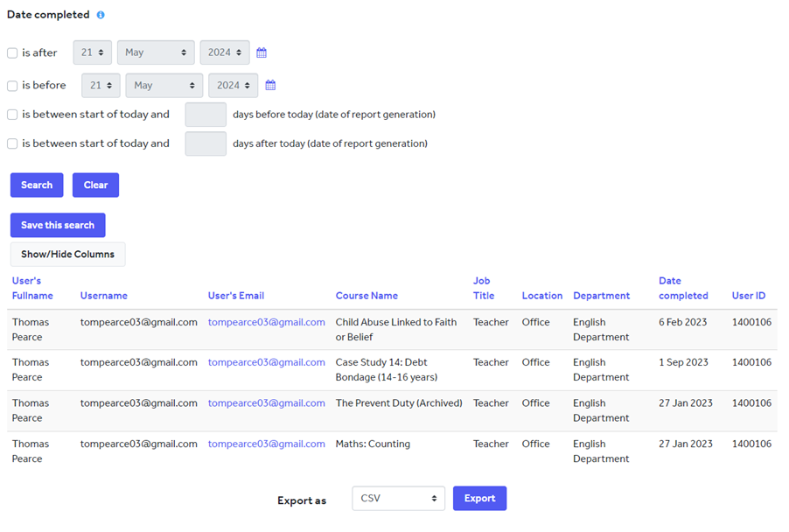Click the Clear button

click(95, 185)
